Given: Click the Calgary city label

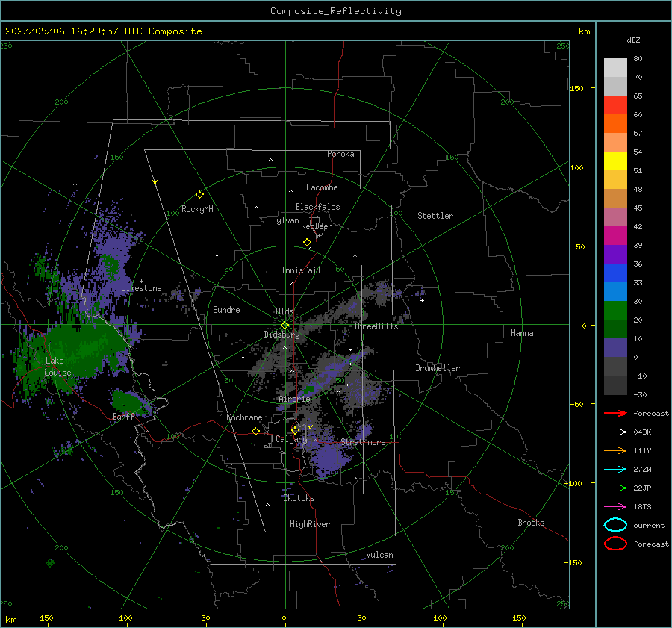Looking at the screenshot, I should [x=291, y=439].
